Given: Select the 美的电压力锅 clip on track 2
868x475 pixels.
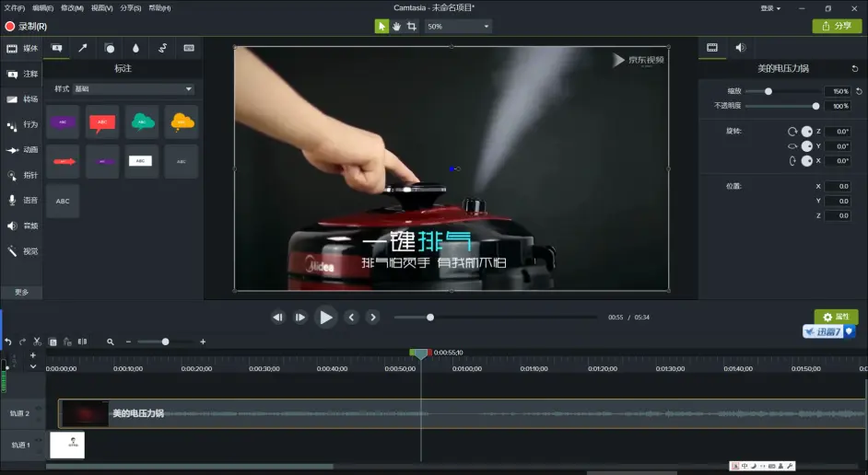Looking at the screenshot, I should (463, 413).
